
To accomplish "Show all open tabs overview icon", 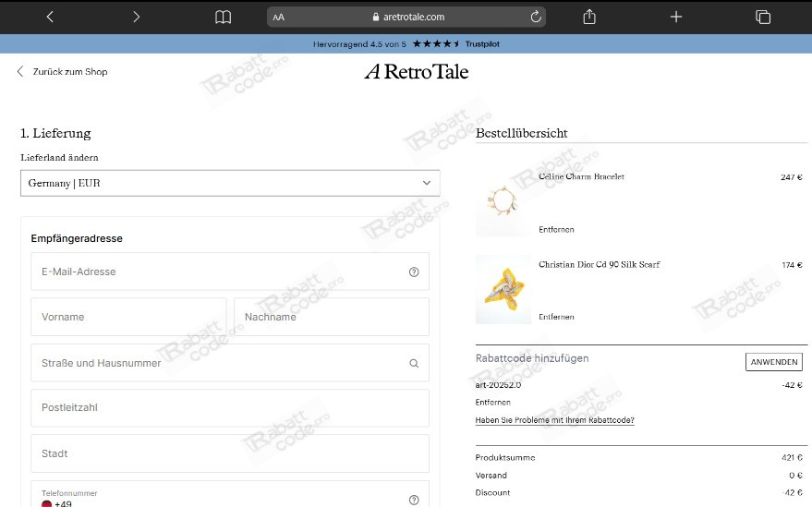I will click(763, 17).
